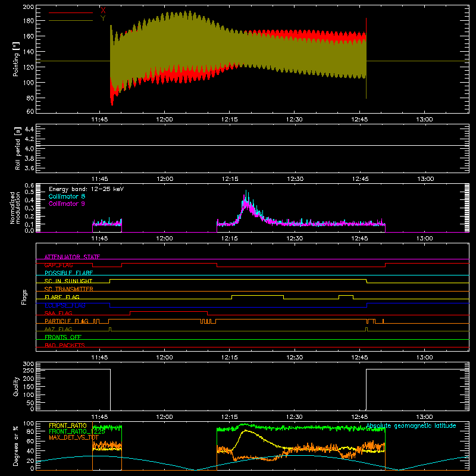Click the Collimator 9 legend entry
Screen dimensions: 476x476
[67, 203]
